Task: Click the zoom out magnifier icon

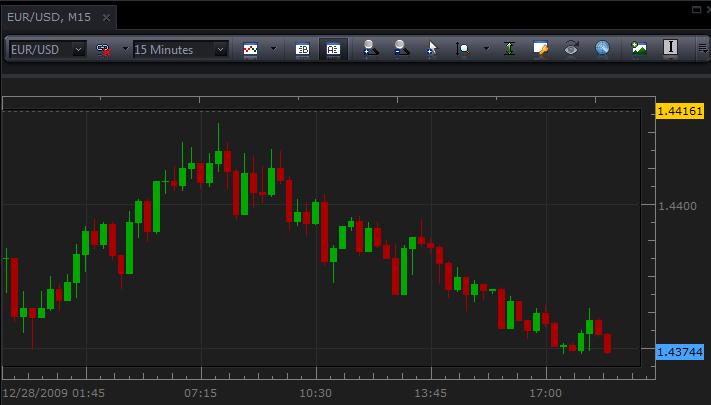Action: 401,49
